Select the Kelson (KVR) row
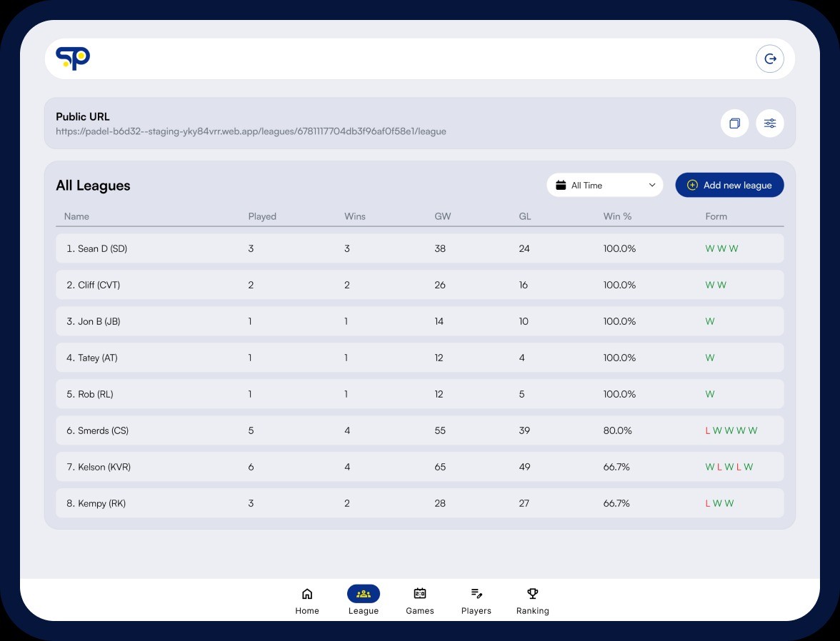This screenshot has height=641, width=840. pos(419,467)
